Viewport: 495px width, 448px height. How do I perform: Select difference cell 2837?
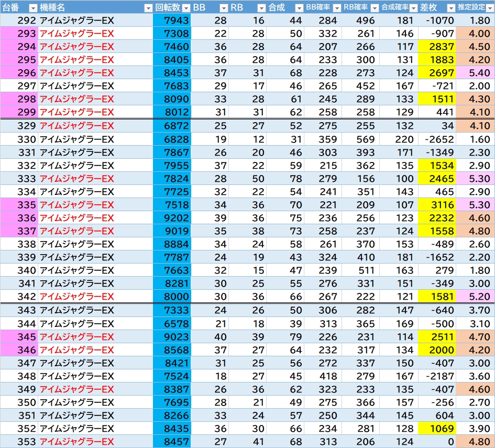pyautogui.click(x=437, y=47)
